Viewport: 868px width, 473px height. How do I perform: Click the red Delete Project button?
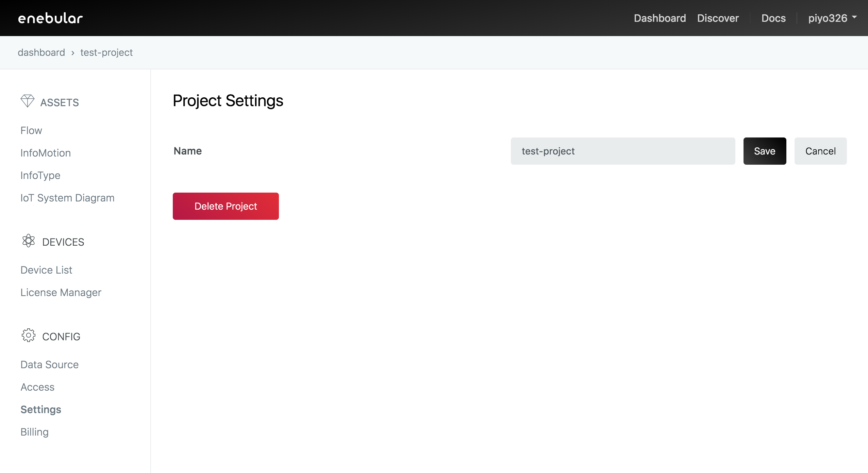[x=226, y=206]
